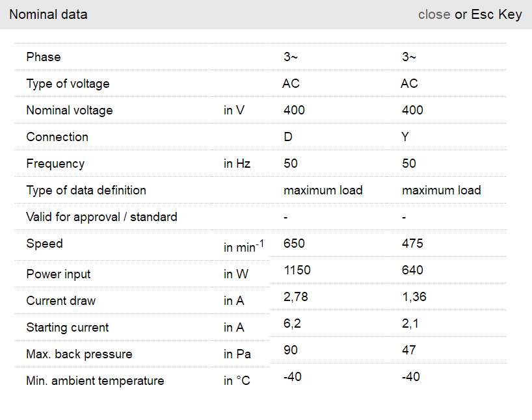The image size is (532, 420).
Task: Click the 6,2 starting current value
Action: [x=291, y=324]
